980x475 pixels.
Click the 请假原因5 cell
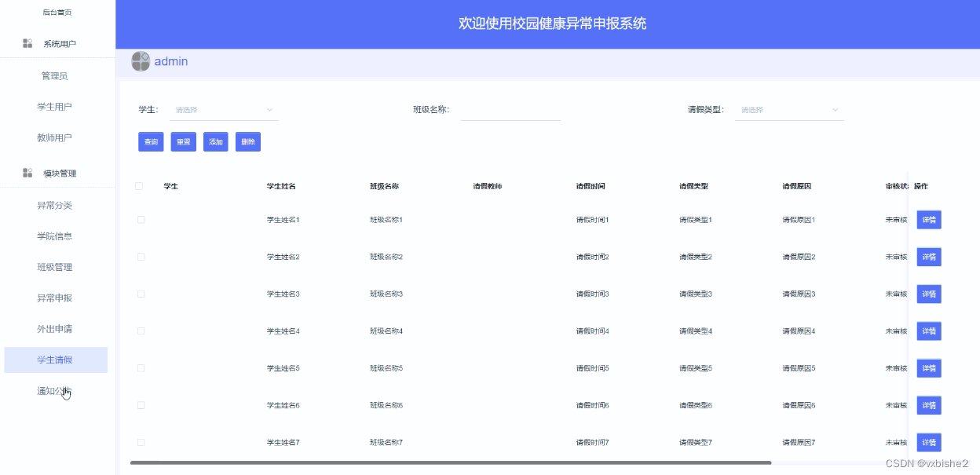coord(799,368)
